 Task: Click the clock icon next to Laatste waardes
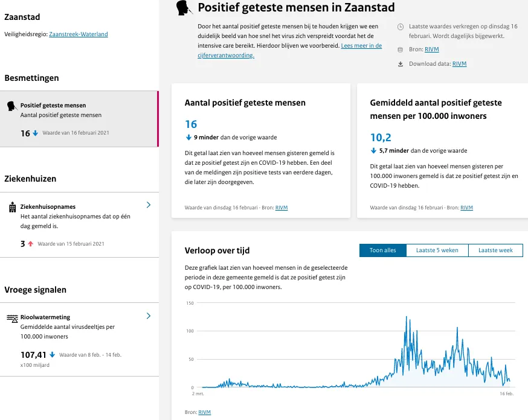coord(401,27)
